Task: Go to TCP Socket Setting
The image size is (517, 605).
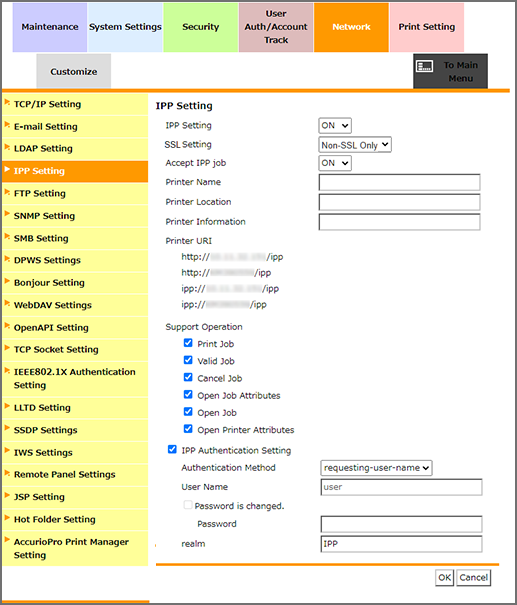Action: pos(75,350)
